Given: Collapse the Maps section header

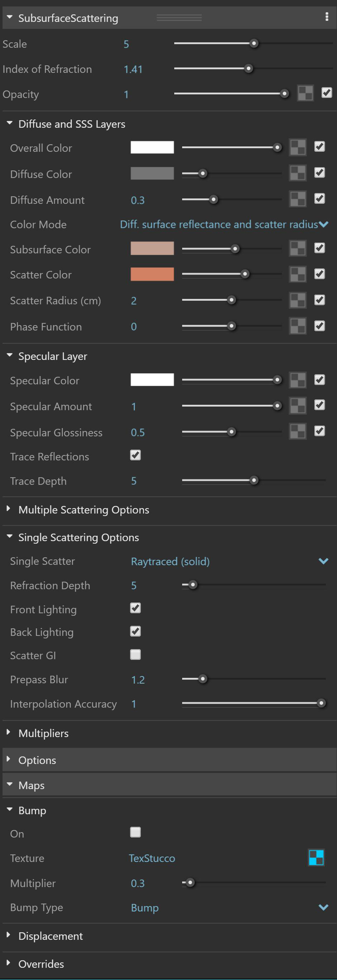Looking at the screenshot, I should [31, 785].
